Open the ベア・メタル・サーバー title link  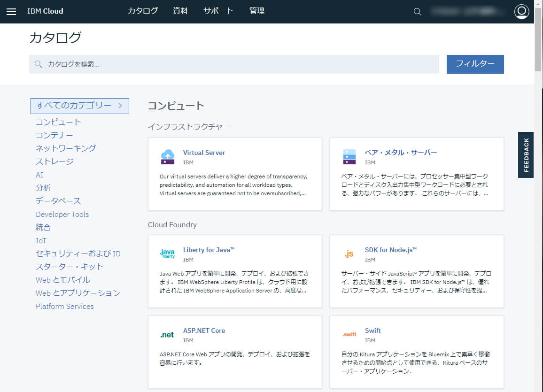tap(401, 153)
